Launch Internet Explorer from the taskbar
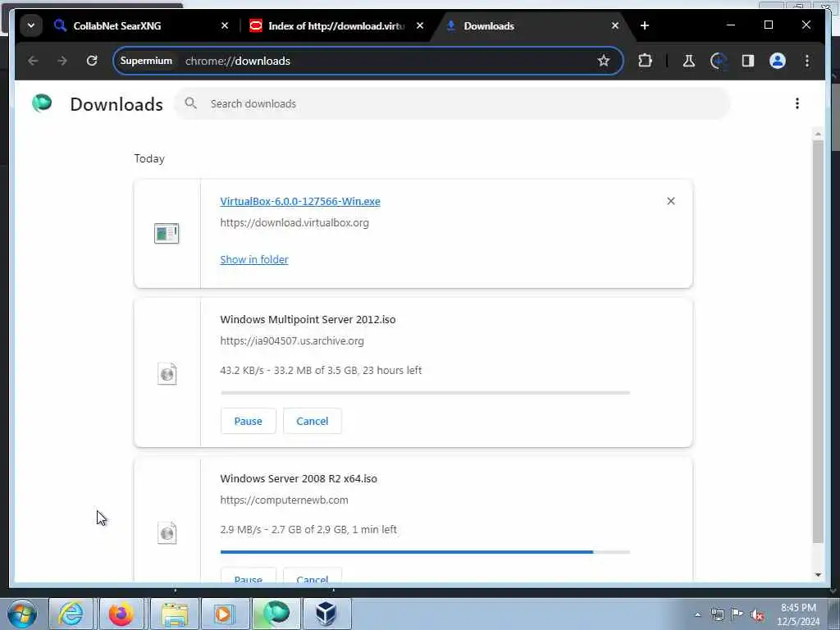Screen dimensions: 840x630 pyautogui.click(x=71, y=614)
